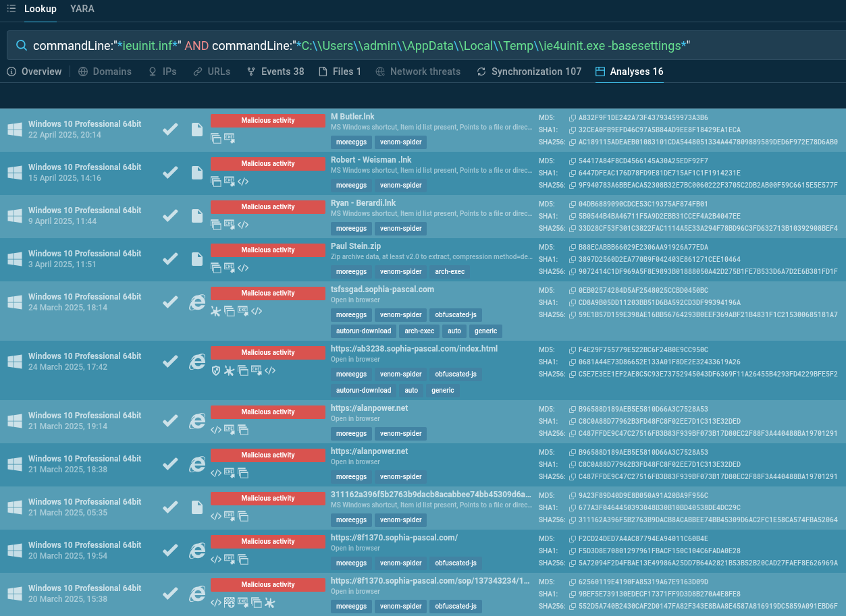The height and width of the screenshot is (616, 846).
Task: Click the generic tag on tsfssgad.sophia-pascal.com
Action: tap(485, 331)
